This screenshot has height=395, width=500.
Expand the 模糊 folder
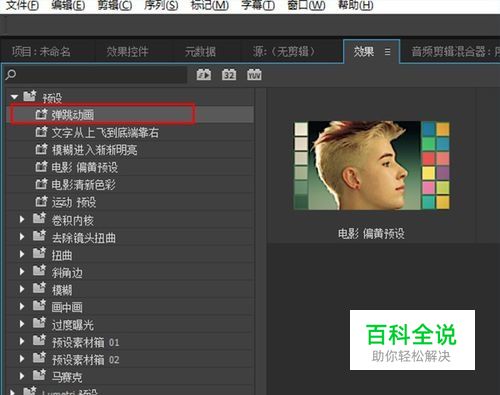pyautogui.click(x=22, y=289)
